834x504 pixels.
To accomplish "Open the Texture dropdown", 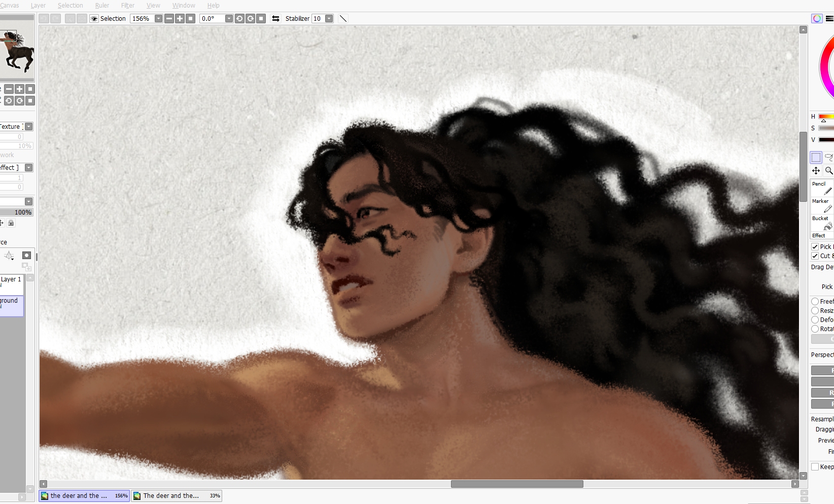I will click(x=29, y=127).
